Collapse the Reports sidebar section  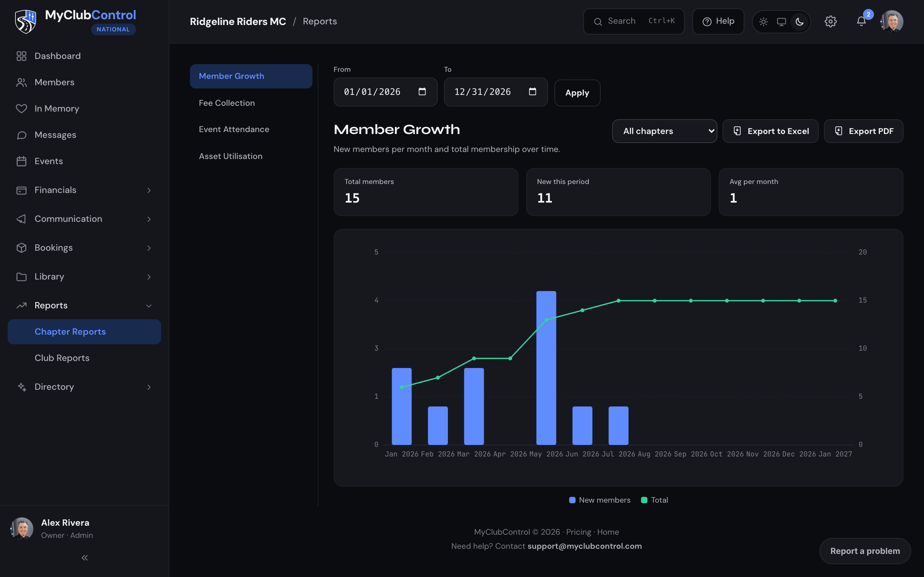[84, 305]
